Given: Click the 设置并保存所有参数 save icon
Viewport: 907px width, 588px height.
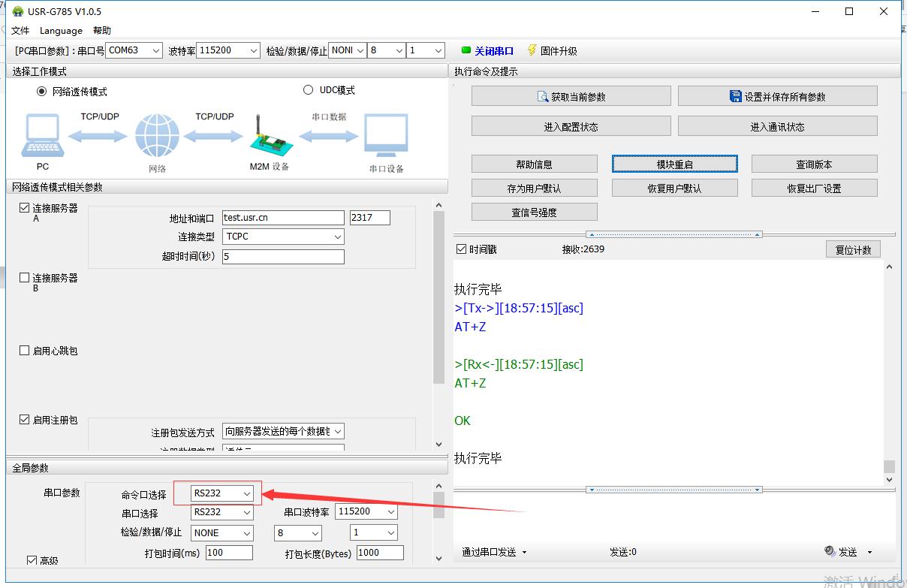Looking at the screenshot, I should tap(736, 96).
